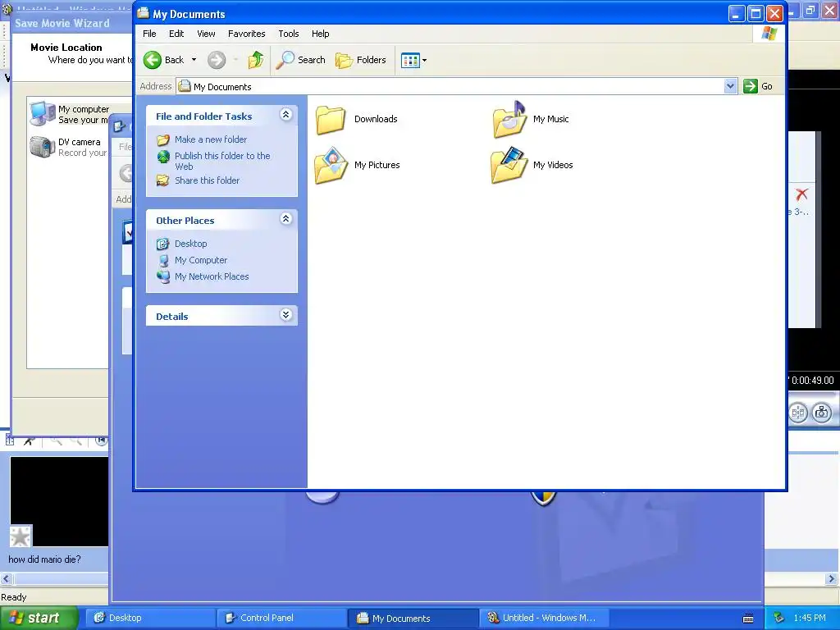Image resolution: width=840 pixels, height=630 pixels.
Task: Open the Downloads folder icon
Action: click(x=330, y=119)
